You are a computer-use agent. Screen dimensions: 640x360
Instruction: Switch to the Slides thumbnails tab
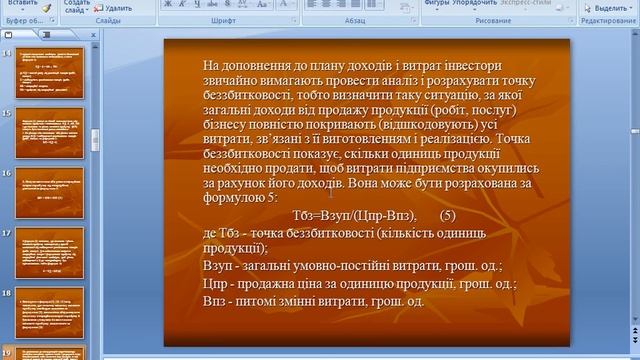9,35
